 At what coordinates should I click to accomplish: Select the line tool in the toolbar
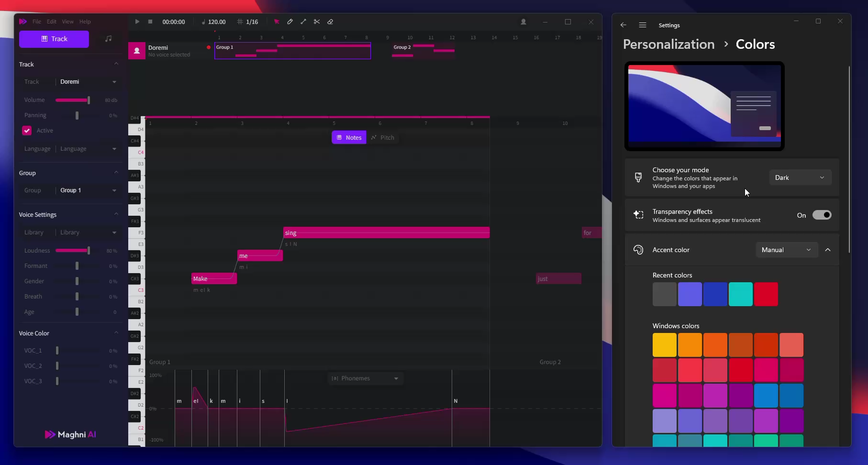[303, 22]
